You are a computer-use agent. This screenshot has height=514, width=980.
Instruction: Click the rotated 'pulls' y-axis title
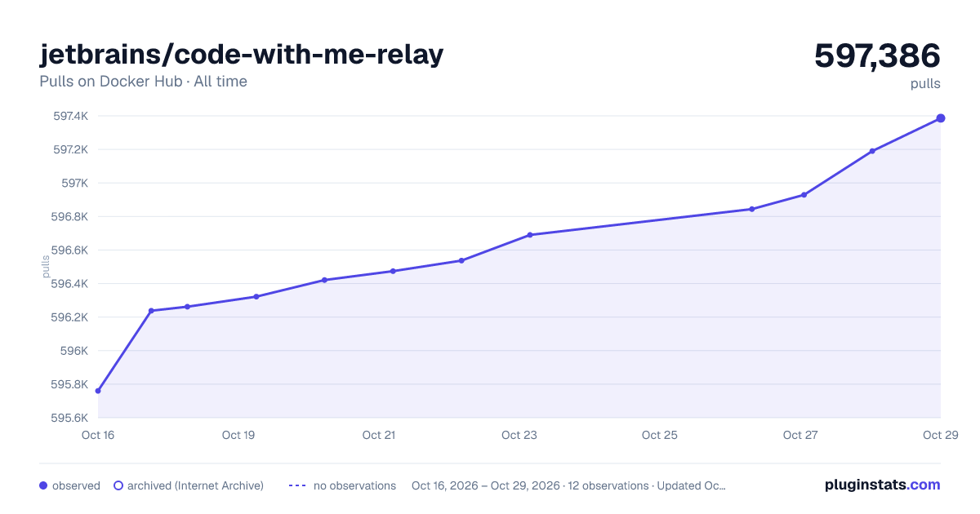[46, 267]
